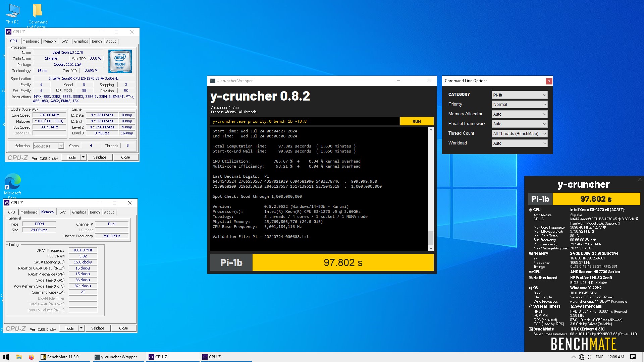Maximize the y-cruncher Wrapper window

point(414,80)
